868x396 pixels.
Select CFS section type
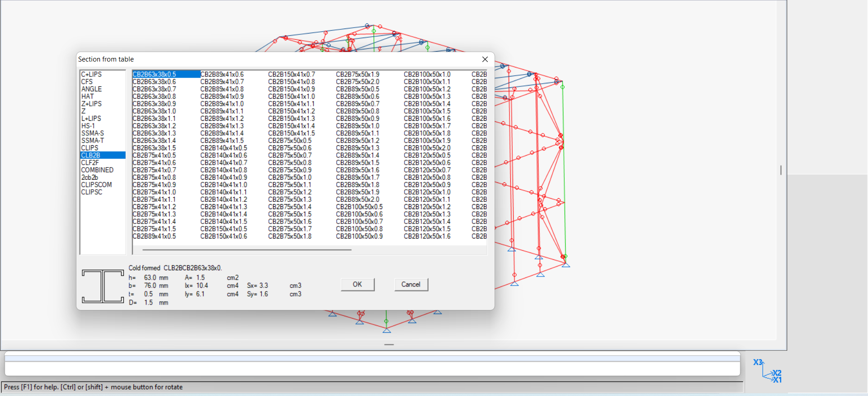(x=87, y=81)
